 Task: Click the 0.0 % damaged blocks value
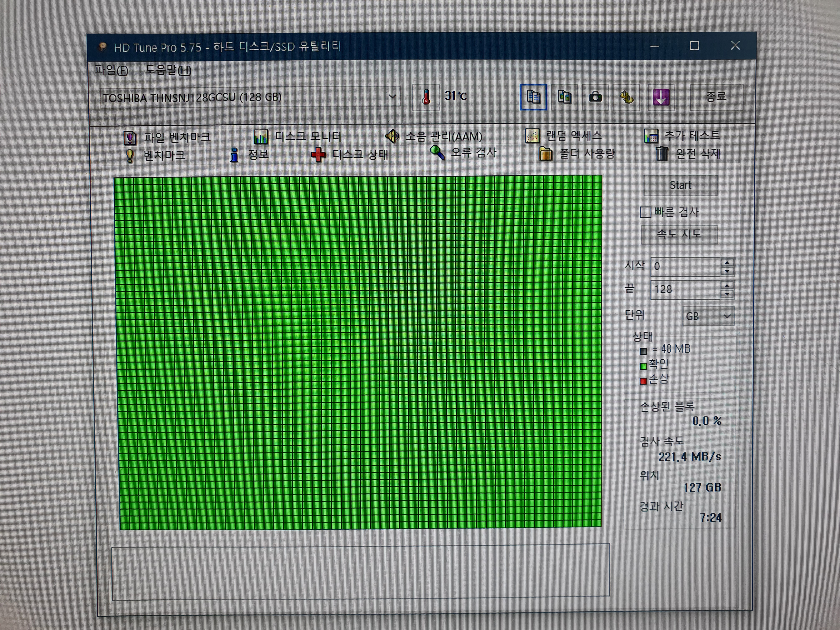click(707, 421)
